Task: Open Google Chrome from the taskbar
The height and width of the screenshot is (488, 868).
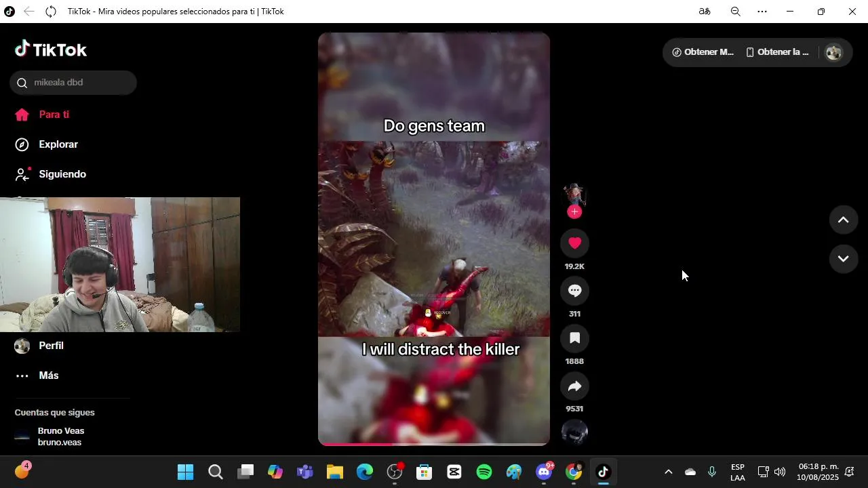Action: [x=574, y=472]
